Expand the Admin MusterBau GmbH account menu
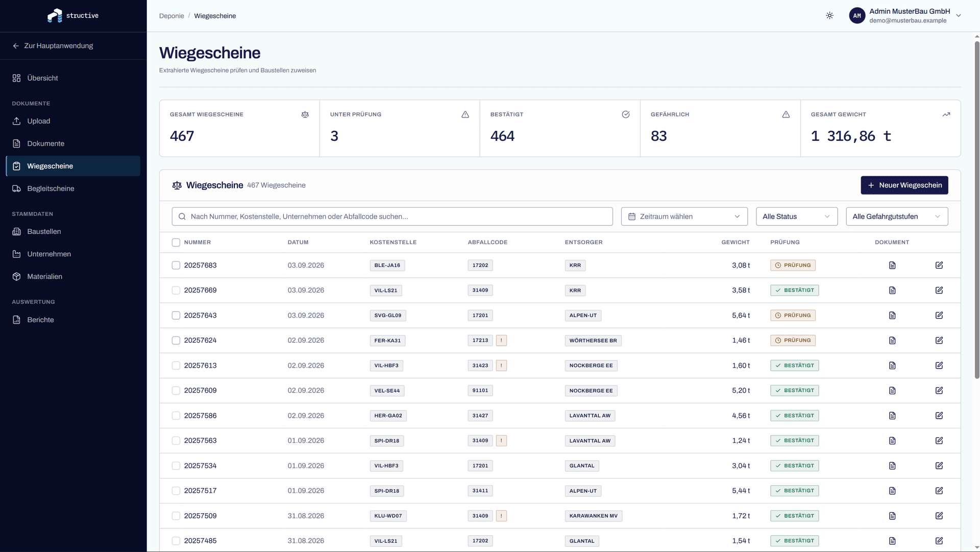 pyautogui.click(x=905, y=16)
